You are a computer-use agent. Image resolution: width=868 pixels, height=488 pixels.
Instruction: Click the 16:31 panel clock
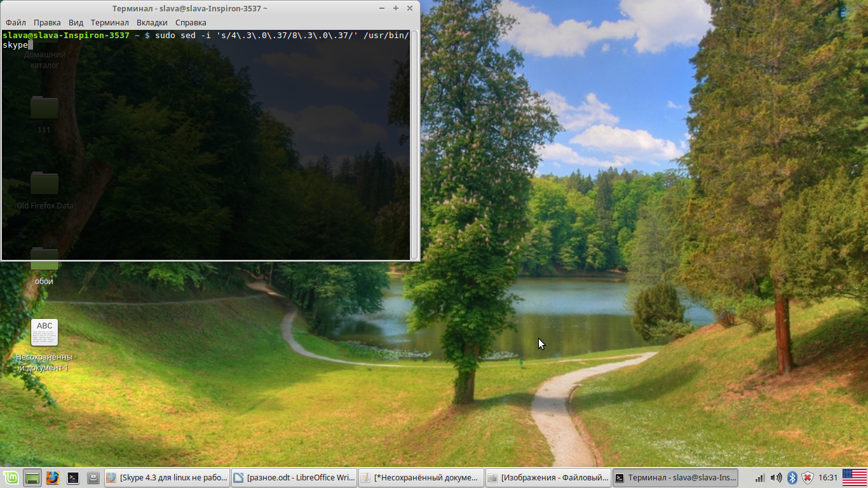click(828, 477)
